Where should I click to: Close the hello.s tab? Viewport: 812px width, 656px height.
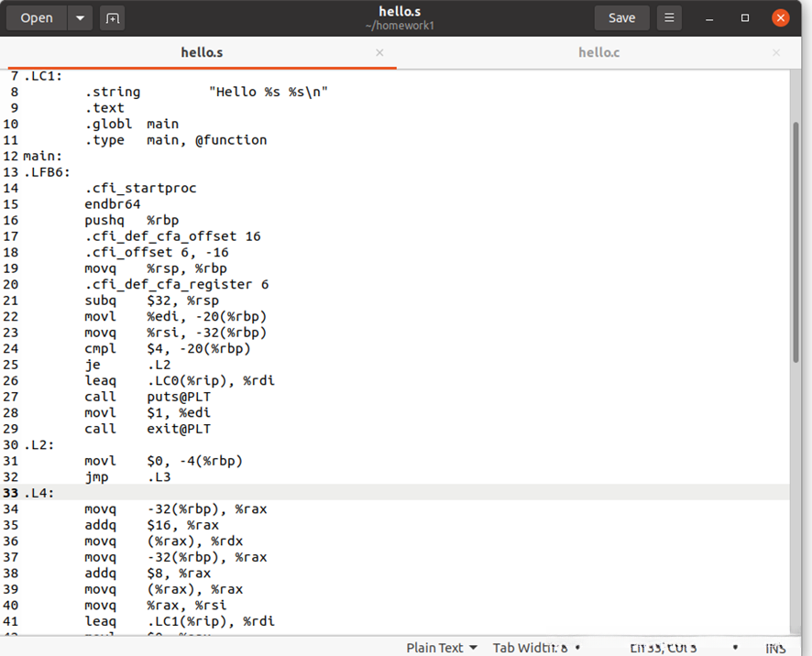(379, 53)
